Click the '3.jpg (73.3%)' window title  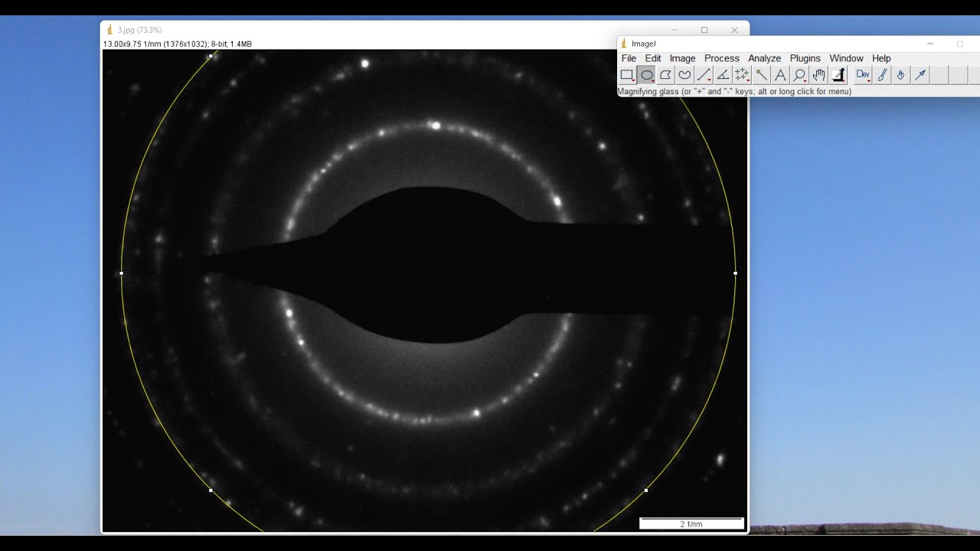(140, 30)
